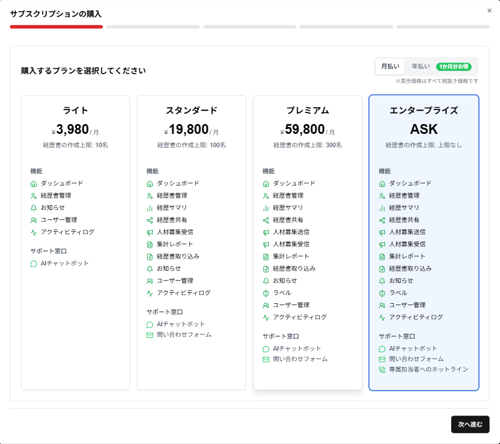Click サポート窓口 heading in ライト plan
500x444 pixels.
[x=49, y=251]
